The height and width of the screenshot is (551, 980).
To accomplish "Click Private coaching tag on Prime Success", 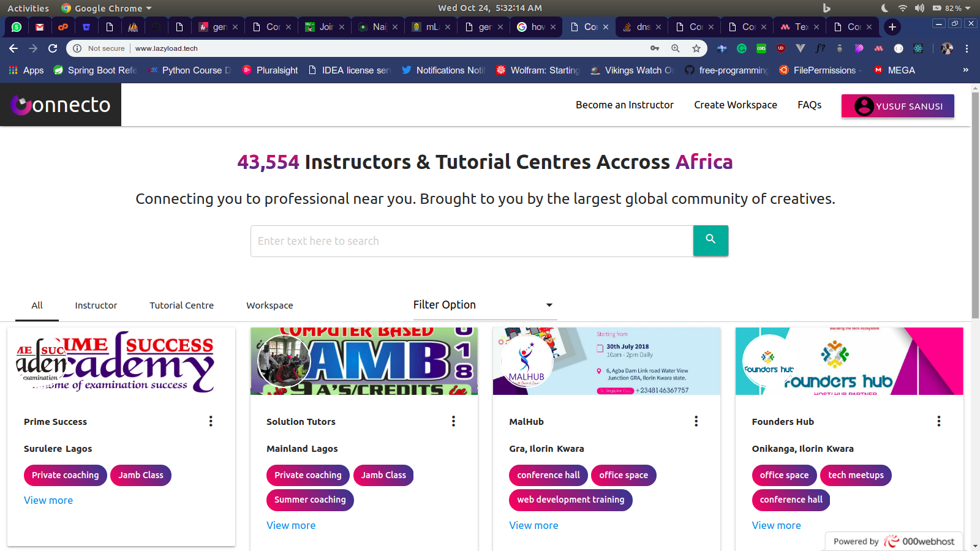I will coord(66,475).
